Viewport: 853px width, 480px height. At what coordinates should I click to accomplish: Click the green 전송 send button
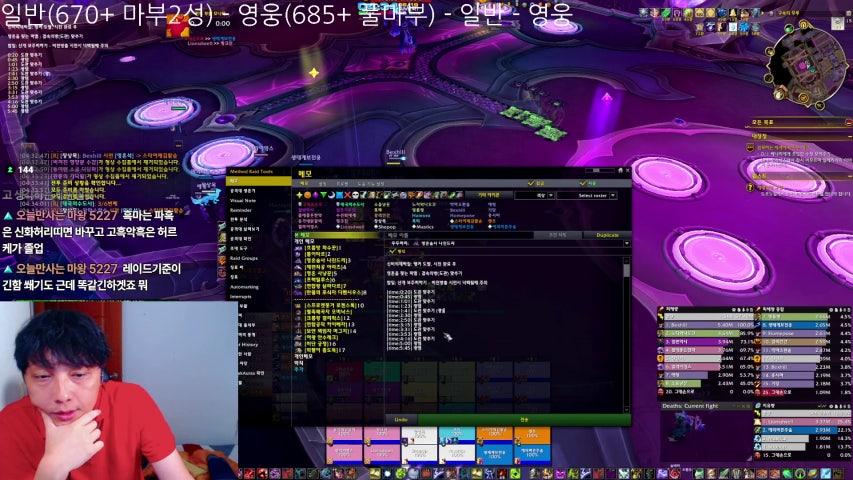(x=524, y=420)
